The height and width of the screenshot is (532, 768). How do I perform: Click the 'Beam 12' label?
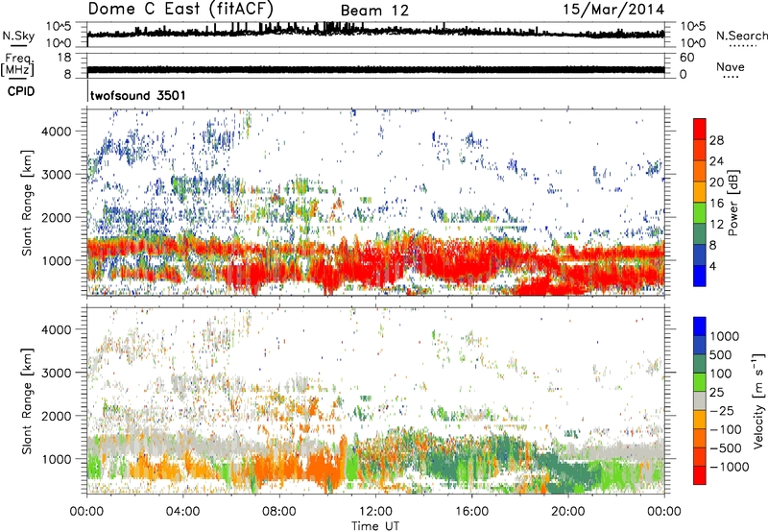[374, 11]
